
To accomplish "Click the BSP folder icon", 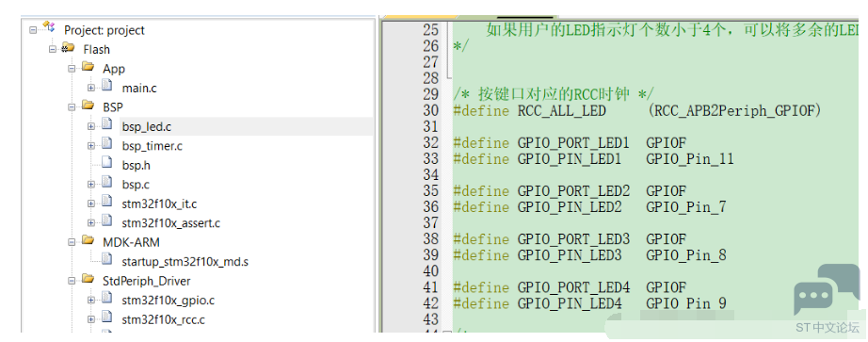I will (88, 106).
